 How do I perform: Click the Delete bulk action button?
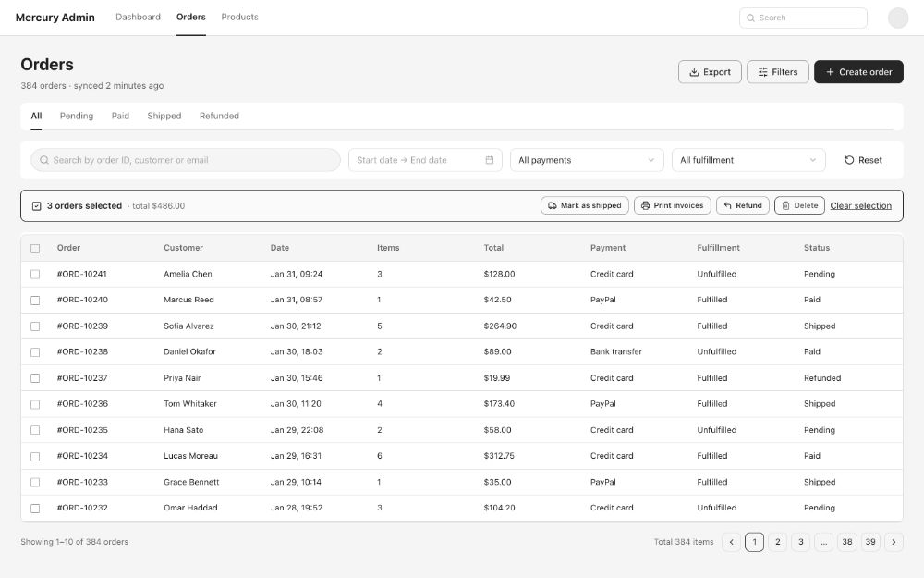[x=799, y=205]
